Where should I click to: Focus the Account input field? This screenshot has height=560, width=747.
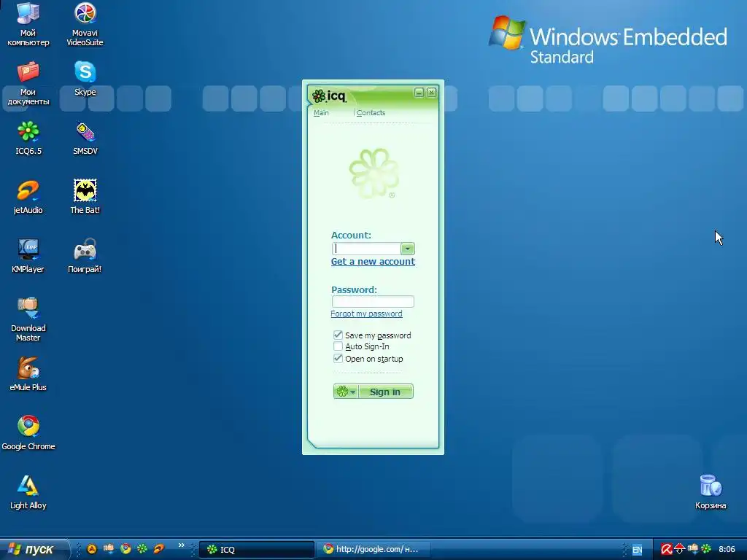[366, 249]
